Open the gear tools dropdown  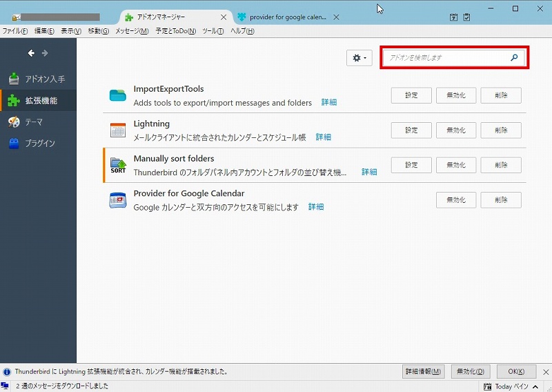[359, 58]
